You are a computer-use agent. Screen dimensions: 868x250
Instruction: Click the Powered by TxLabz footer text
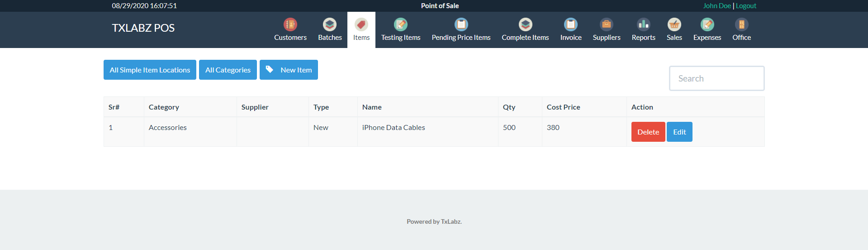tap(434, 221)
